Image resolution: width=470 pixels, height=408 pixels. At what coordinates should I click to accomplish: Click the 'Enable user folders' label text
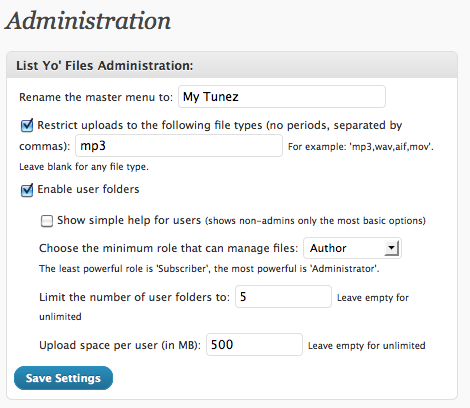pyautogui.click(x=88, y=189)
